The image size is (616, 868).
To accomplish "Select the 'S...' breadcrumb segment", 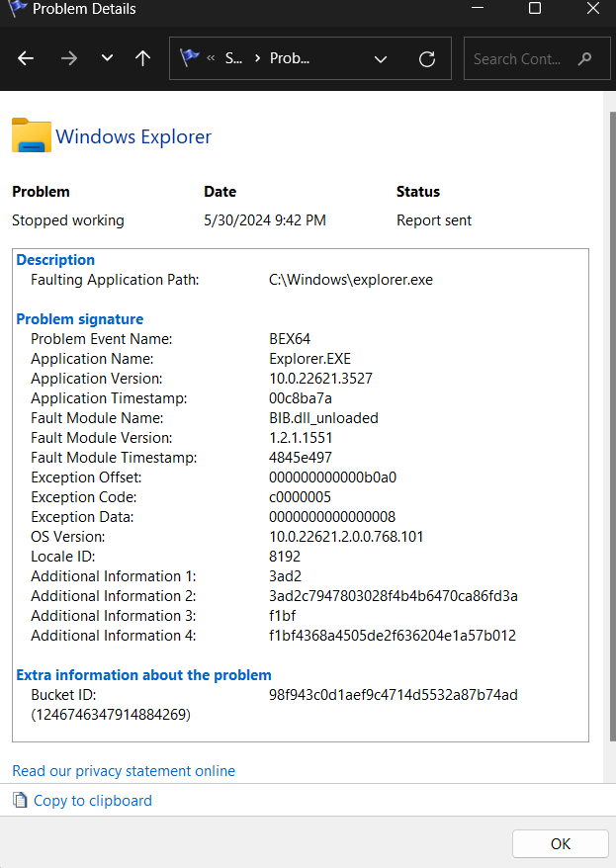I will click(x=233, y=58).
